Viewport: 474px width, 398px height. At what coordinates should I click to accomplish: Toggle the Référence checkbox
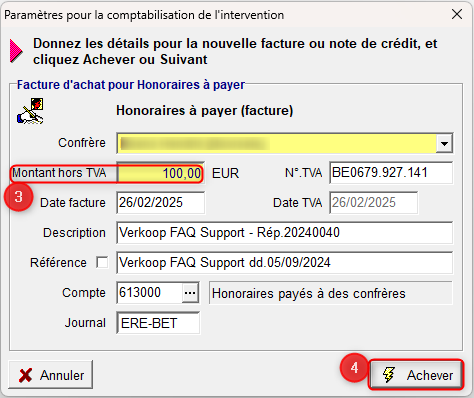102,262
